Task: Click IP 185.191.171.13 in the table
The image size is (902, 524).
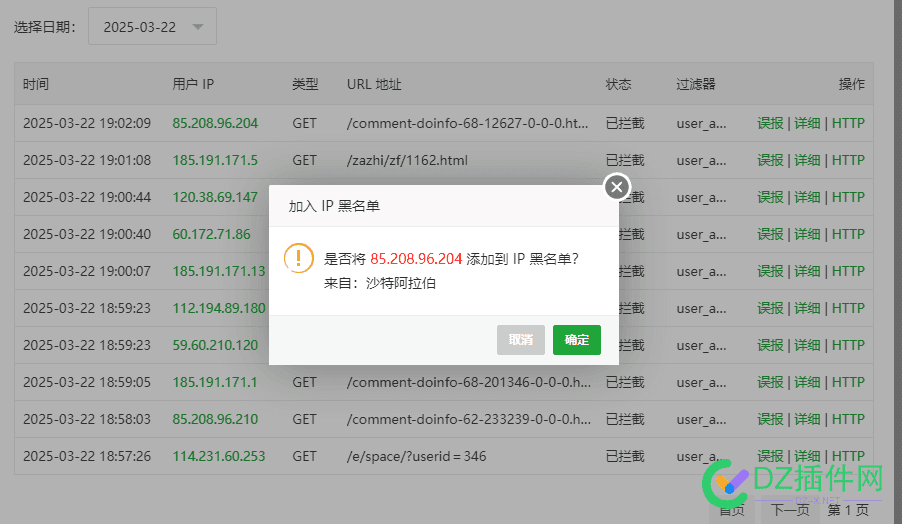Action: 219,271
